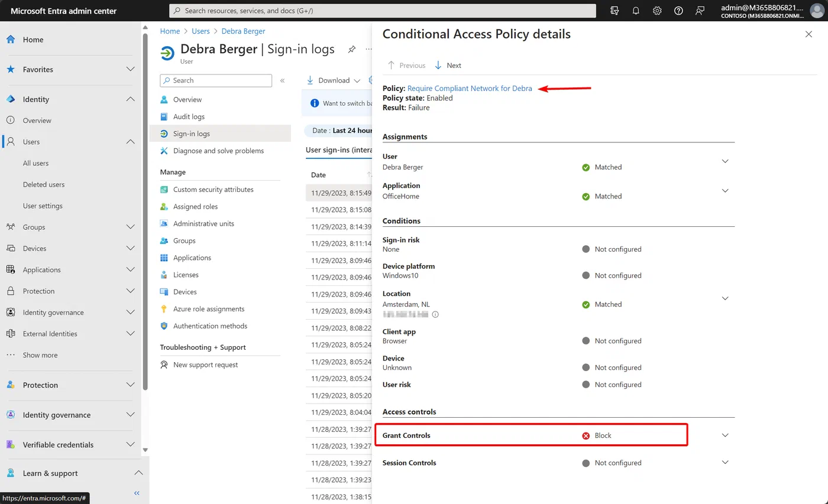Collapse the user menu with double chevron
Image resolution: width=828 pixels, height=504 pixels.
point(282,80)
